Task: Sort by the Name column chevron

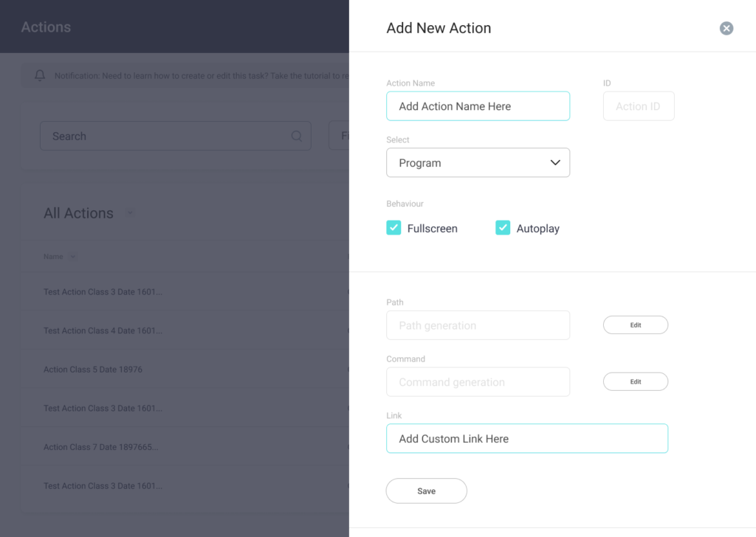Action: point(72,257)
